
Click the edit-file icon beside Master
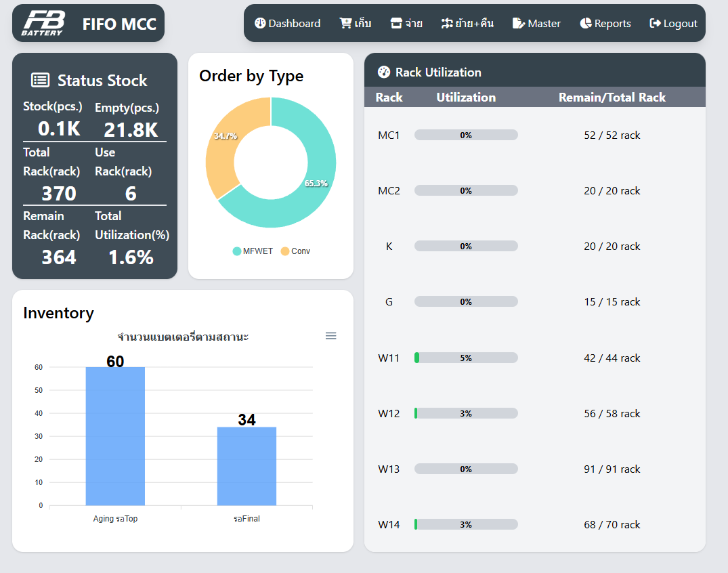(x=518, y=23)
